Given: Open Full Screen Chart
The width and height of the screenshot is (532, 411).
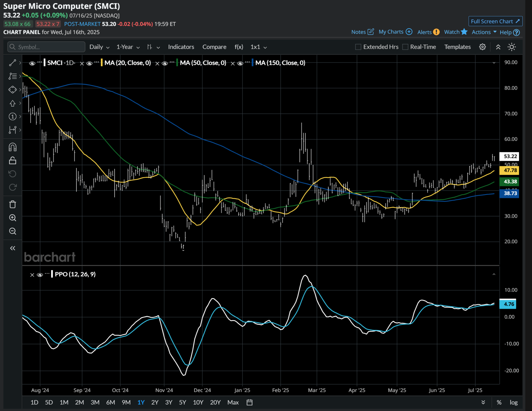Looking at the screenshot, I should coord(495,21).
